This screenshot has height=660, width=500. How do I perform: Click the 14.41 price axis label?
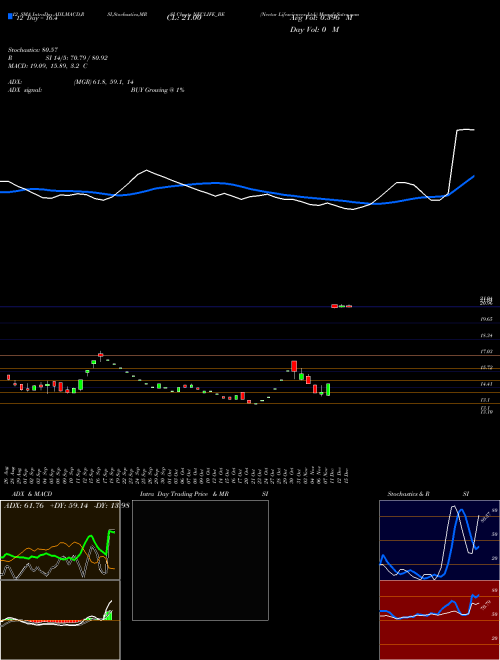click(487, 384)
